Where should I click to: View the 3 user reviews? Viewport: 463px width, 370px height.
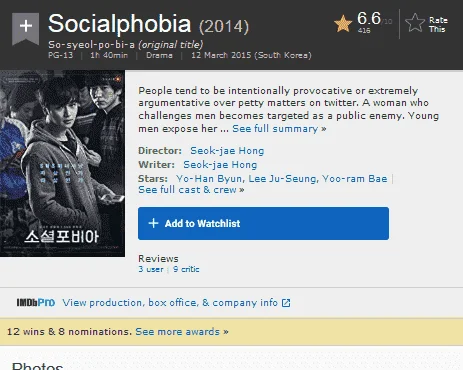(151, 269)
